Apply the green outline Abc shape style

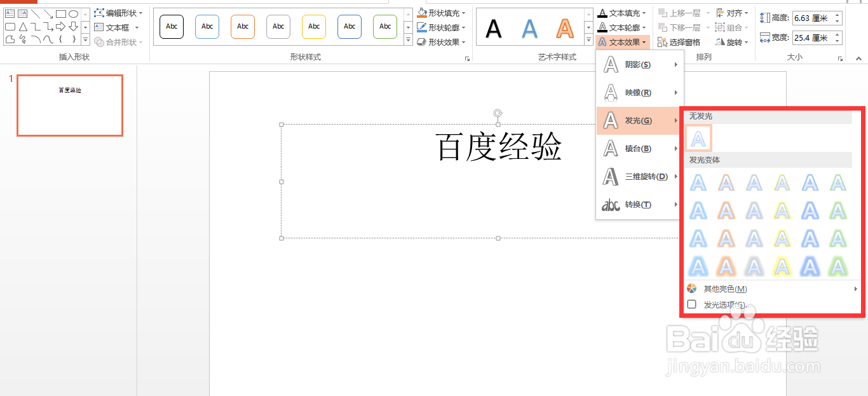pos(385,27)
